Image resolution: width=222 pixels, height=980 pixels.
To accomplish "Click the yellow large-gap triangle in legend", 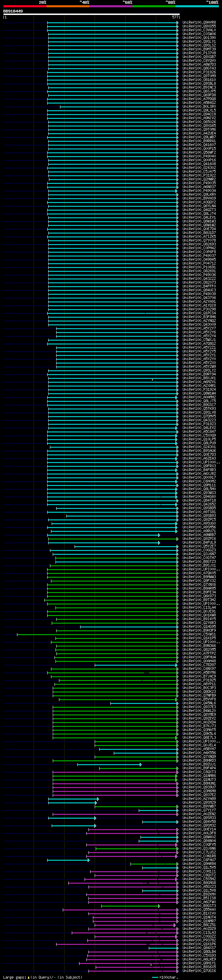I will pos(28,977).
